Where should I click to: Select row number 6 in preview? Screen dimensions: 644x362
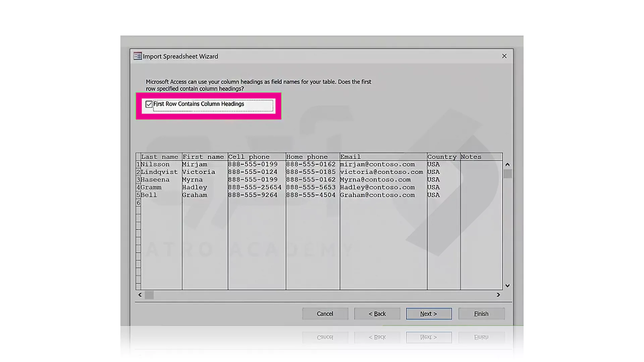(138, 203)
